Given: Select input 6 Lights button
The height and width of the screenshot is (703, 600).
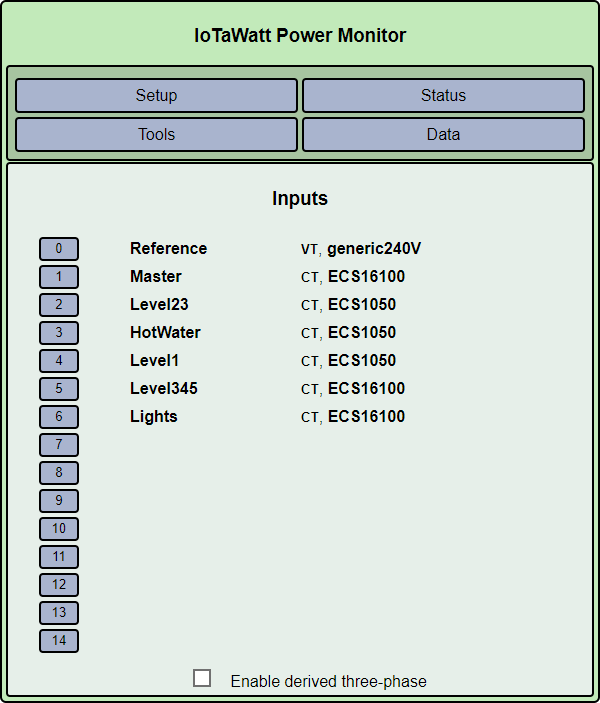Looking at the screenshot, I should click(x=59, y=417).
